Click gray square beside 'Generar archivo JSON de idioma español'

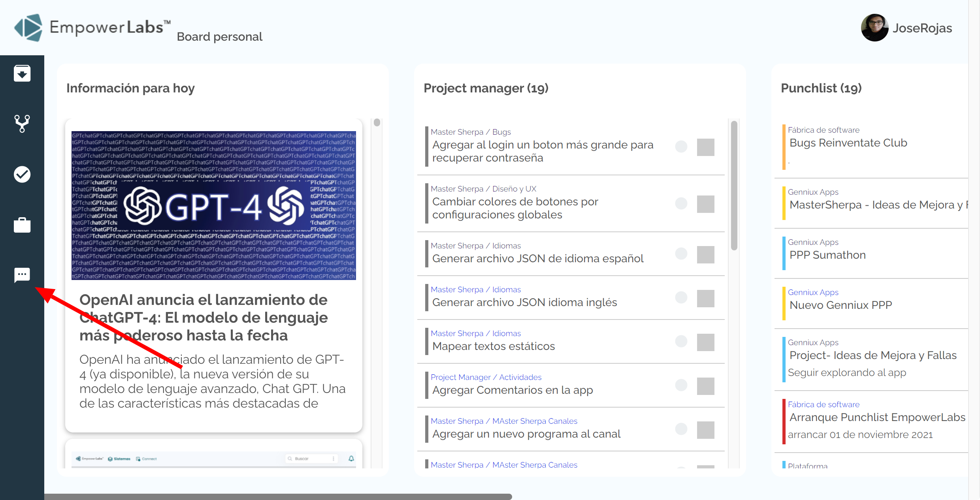click(x=706, y=255)
